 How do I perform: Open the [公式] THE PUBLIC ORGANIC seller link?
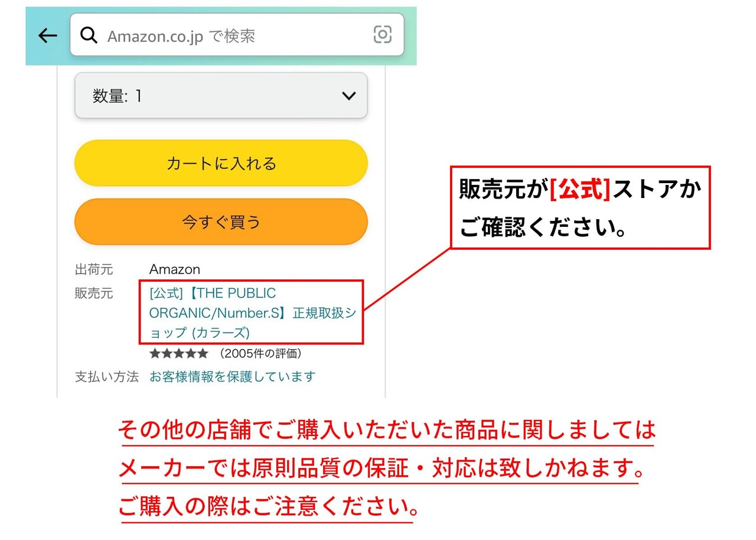coord(252,313)
